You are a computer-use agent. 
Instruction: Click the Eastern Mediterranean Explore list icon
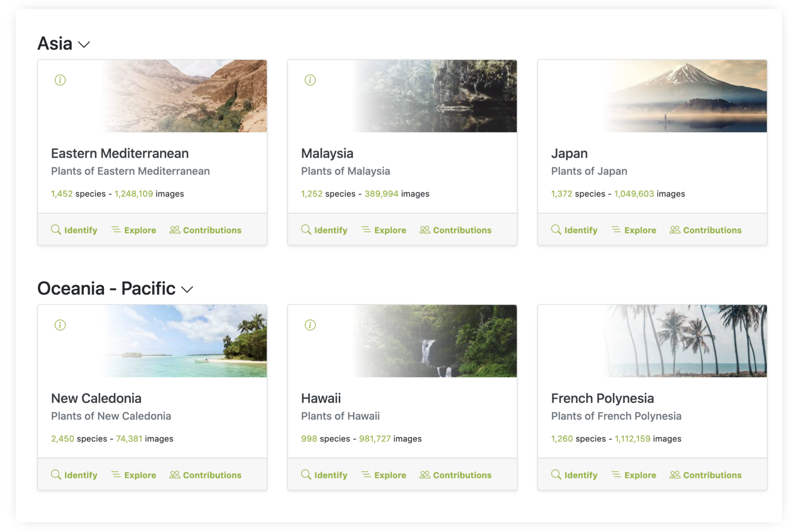click(116, 230)
